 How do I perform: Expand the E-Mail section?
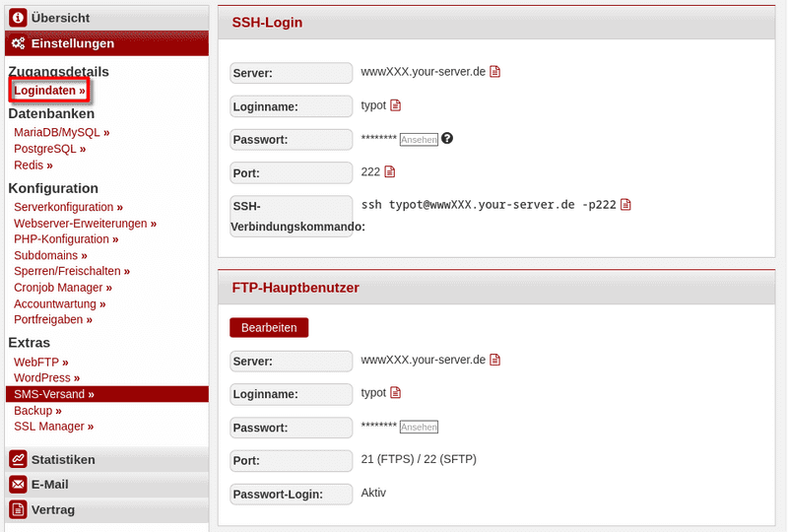(x=49, y=485)
